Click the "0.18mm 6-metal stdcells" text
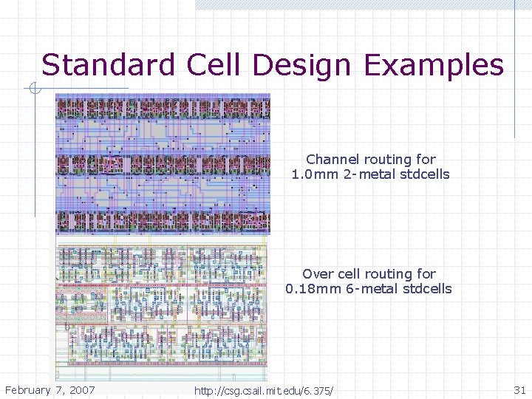Screen dimensions: 532x399 coord(369,289)
